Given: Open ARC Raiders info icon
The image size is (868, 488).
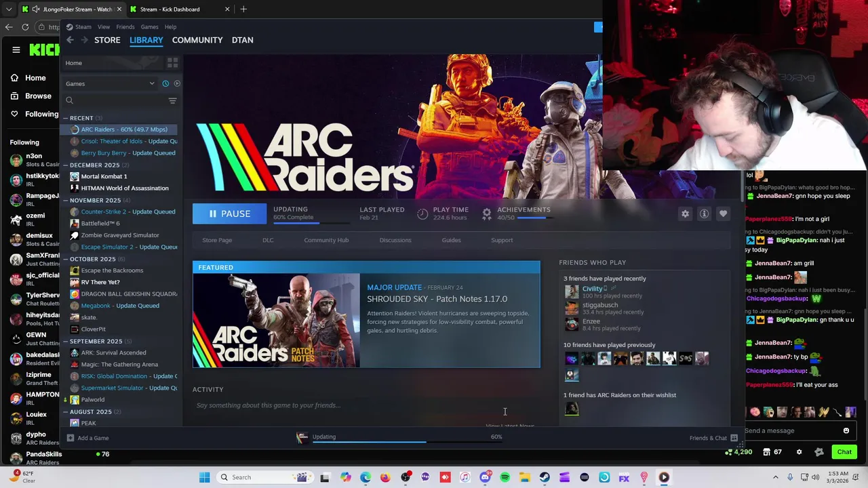Looking at the screenshot, I should 704,213.
